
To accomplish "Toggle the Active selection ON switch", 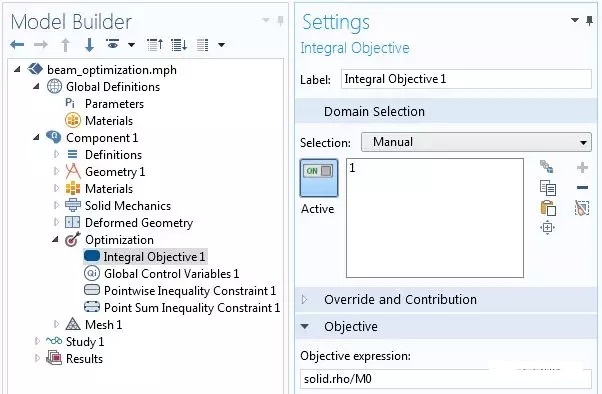I will click(319, 178).
